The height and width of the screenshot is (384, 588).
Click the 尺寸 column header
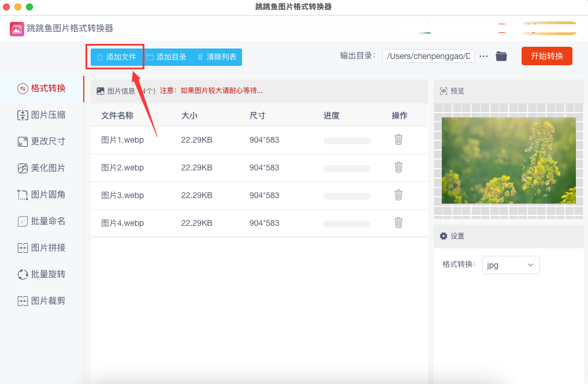click(257, 115)
